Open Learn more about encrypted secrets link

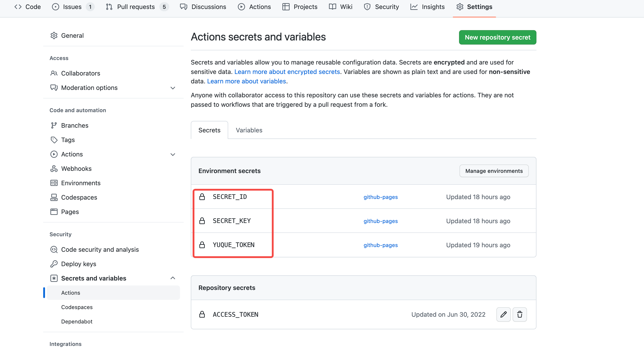(x=287, y=72)
